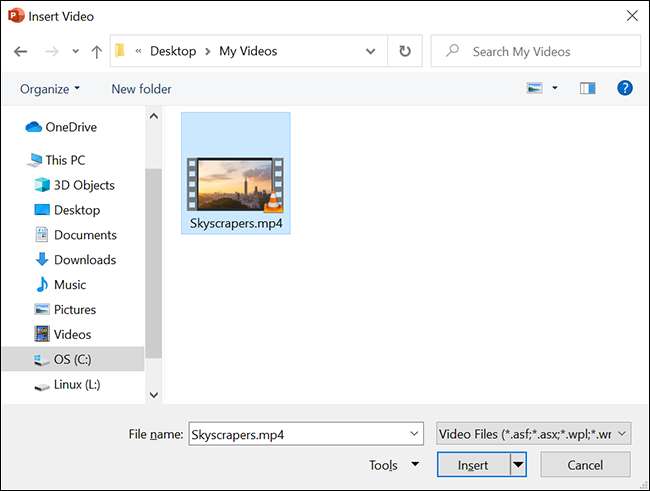
Task: Open the Insert button dropdown arrow
Action: click(x=518, y=465)
